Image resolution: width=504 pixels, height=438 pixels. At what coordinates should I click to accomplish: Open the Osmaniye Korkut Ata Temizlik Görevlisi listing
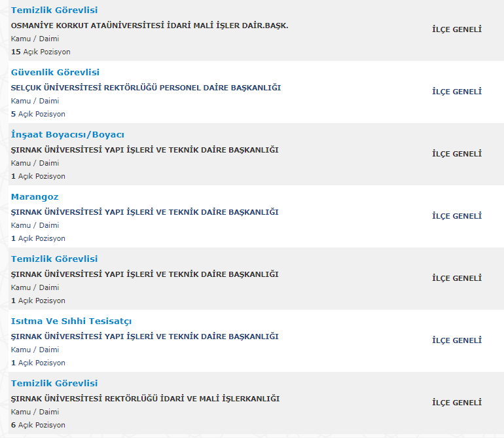tap(54, 10)
